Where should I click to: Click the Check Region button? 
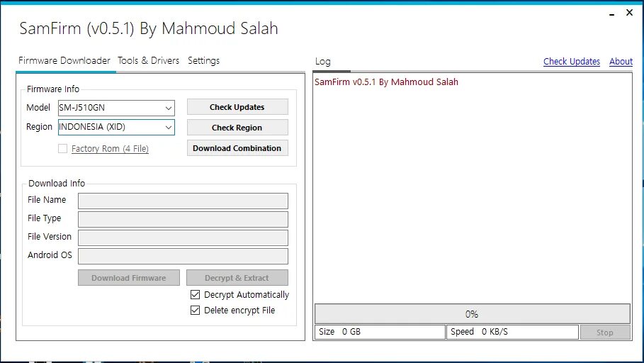click(237, 128)
